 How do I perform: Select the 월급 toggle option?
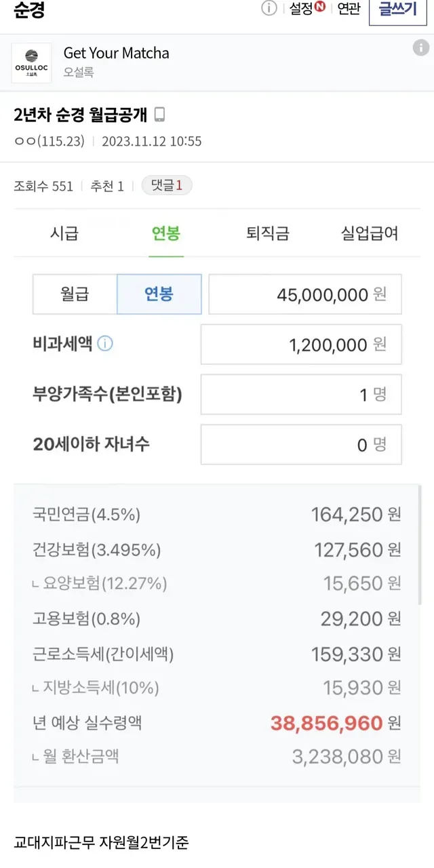pos(75,294)
